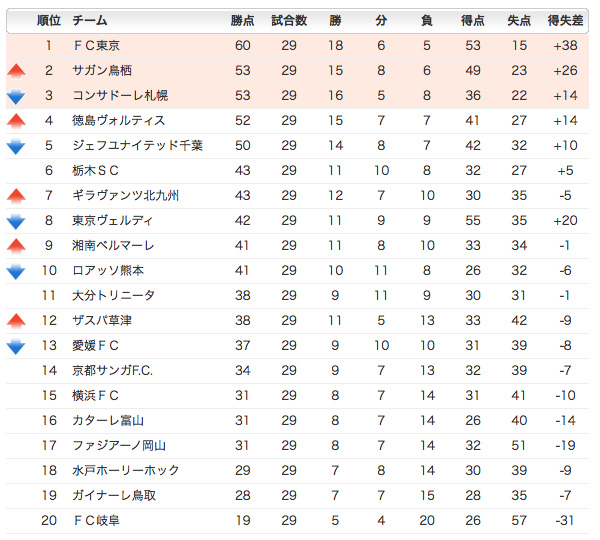Select the 得失差 column header
Viewport: 600px width, 540px height.
(565, 20)
